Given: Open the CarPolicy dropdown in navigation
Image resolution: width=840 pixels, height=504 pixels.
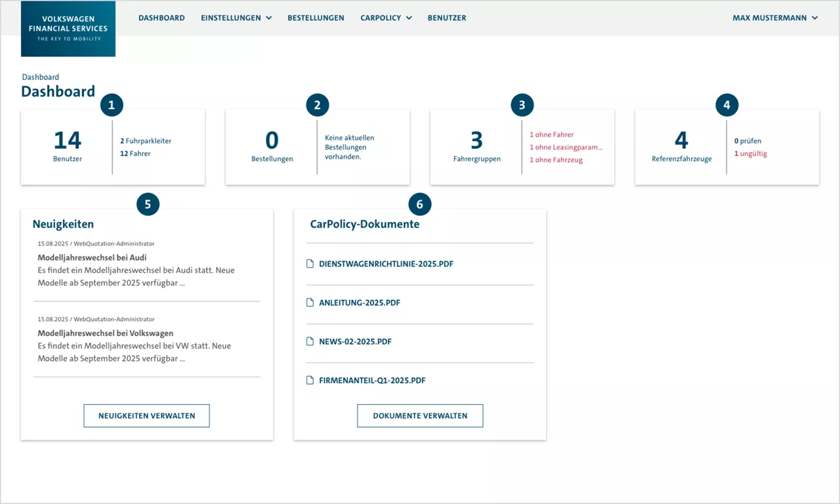Looking at the screenshot, I should click(x=386, y=18).
